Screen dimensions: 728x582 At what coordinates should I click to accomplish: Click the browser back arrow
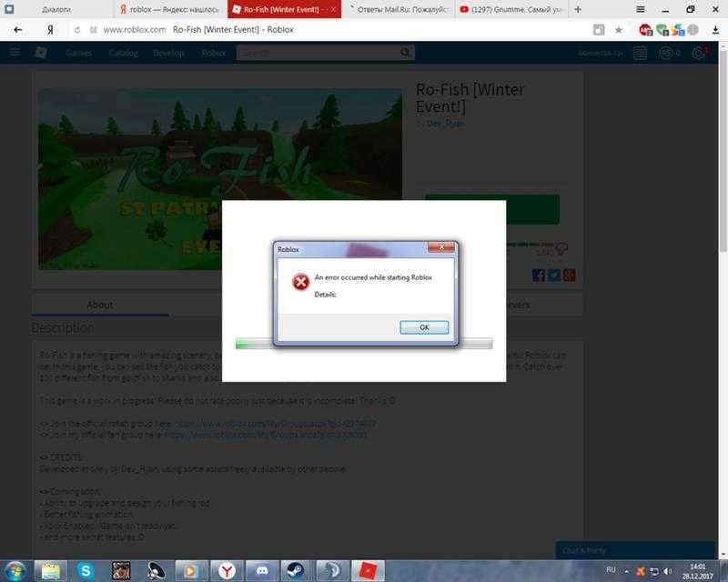[x=17, y=30]
